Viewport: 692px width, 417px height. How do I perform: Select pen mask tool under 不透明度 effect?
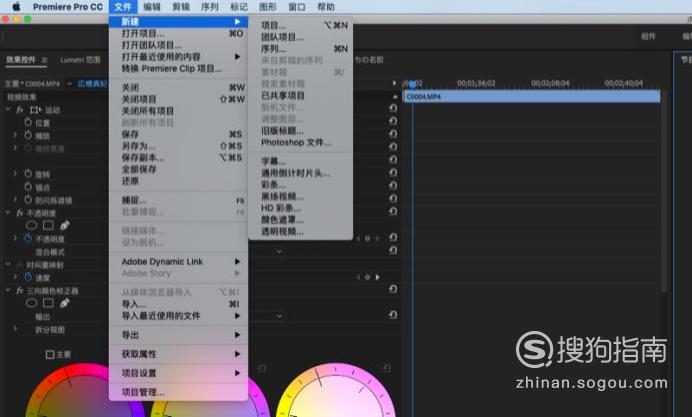64,225
